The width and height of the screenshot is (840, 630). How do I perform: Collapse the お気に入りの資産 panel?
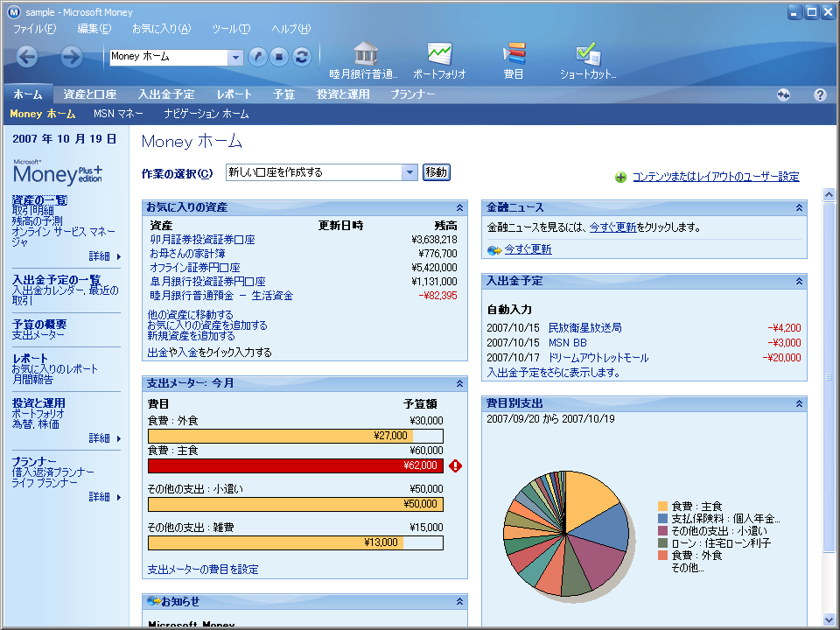pyautogui.click(x=459, y=208)
